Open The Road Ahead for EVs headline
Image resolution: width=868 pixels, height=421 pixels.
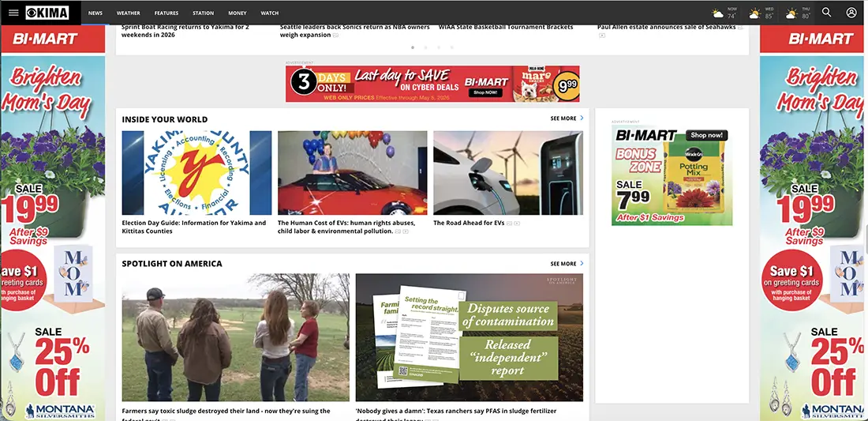469,224
